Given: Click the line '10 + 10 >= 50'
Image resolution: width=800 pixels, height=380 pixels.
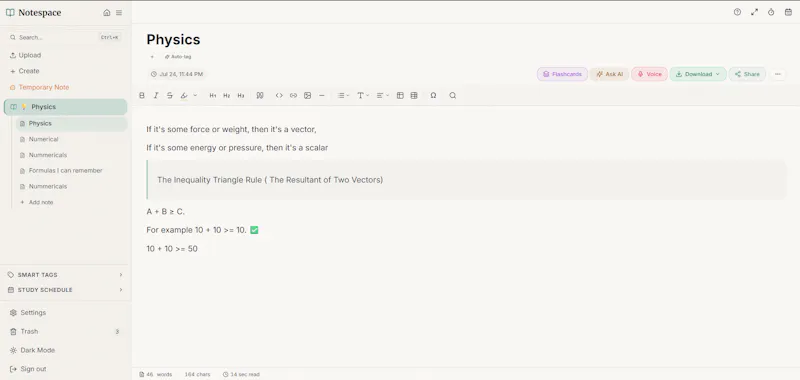Looking at the screenshot, I should (172, 249).
